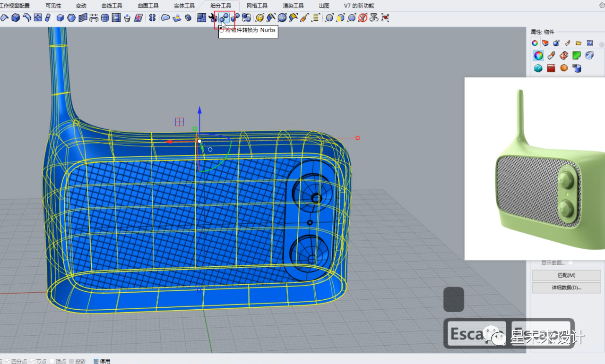Screen dimensions: 605x364
Task: Click the 属性: 物件 panel title
Action: [543, 32]
